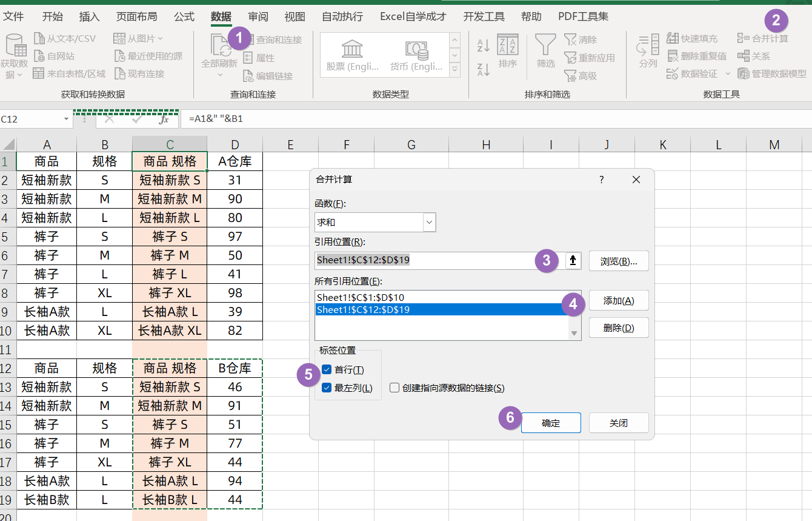This screenshot has height=521, width=812.
Task: Open the 文件 tab
Action: (13, 16)
